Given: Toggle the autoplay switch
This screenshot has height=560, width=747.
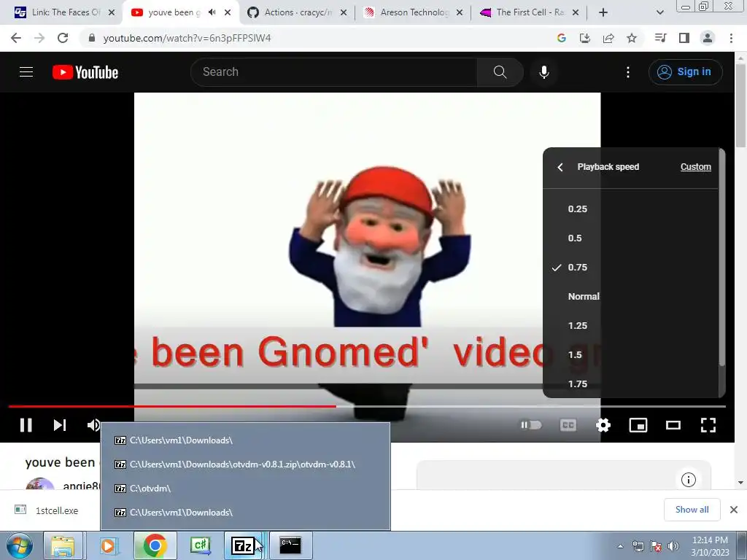Looking at the screenshot, I should pyautogui.click(x=531, y=425).
